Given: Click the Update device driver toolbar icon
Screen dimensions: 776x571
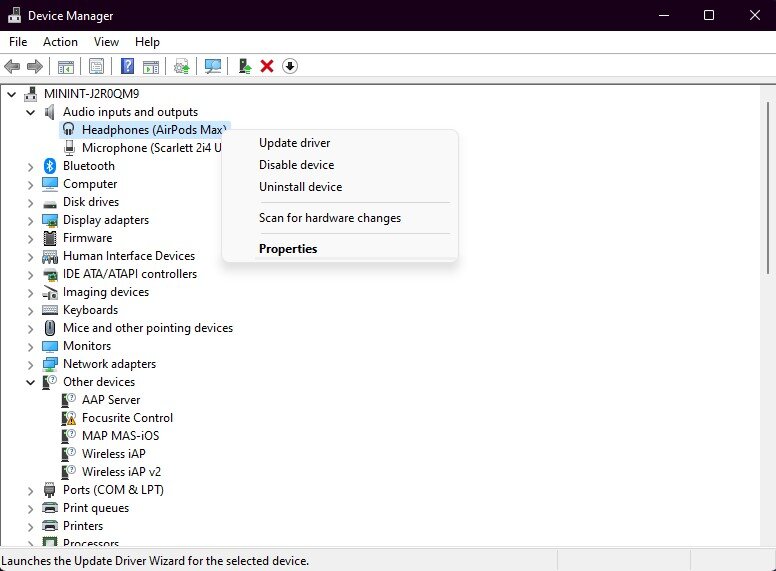Looking at the screenshot, I should coord(181,66).
